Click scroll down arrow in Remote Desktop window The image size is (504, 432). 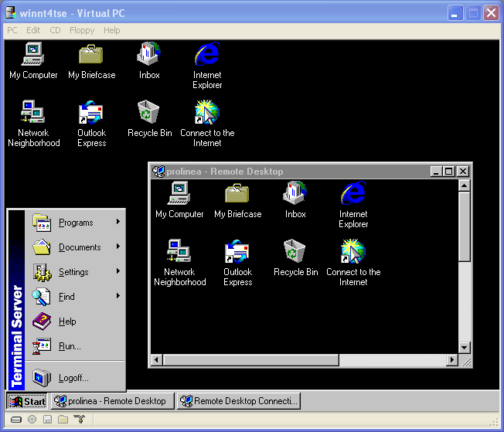coord(464,348)
